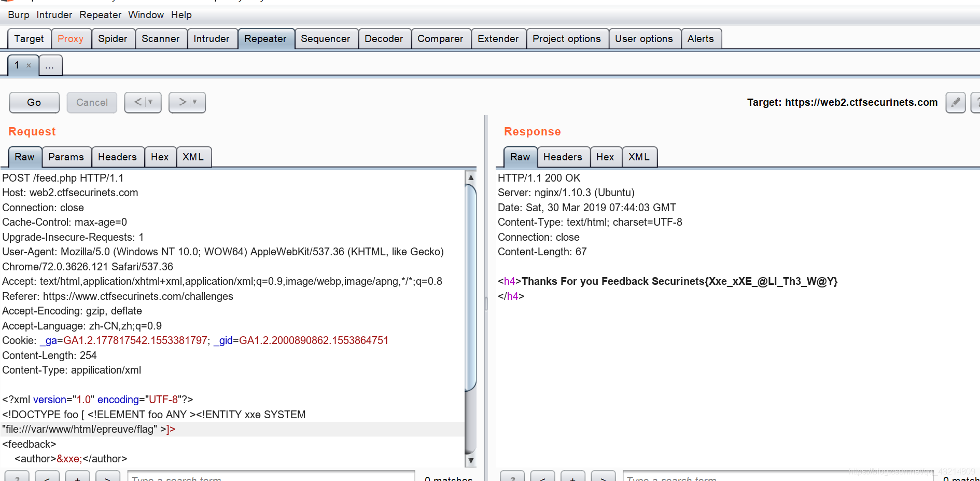Switch to the Scanner tab
Screen dimensions: 980x481
[x=161, y=39]
